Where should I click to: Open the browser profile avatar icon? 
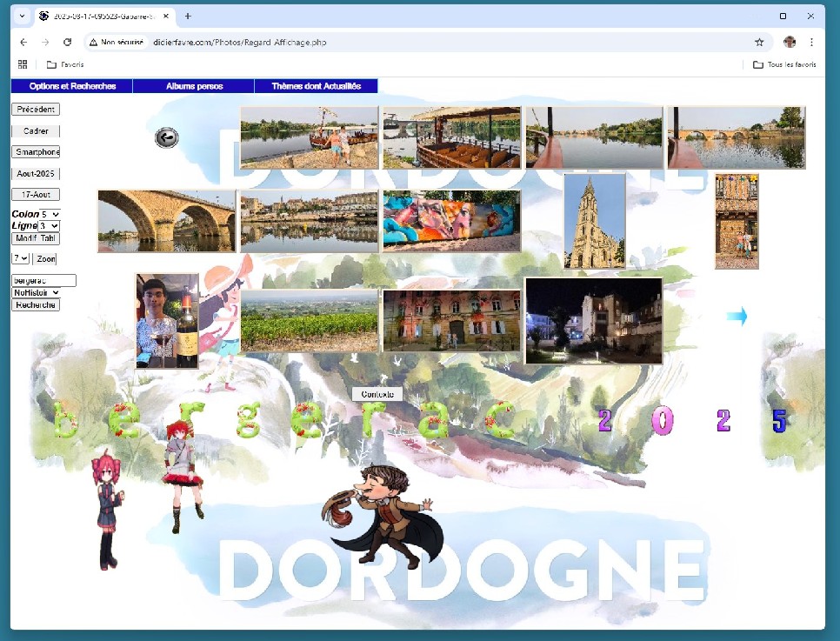pyautogui.click(x=790, y=41)
